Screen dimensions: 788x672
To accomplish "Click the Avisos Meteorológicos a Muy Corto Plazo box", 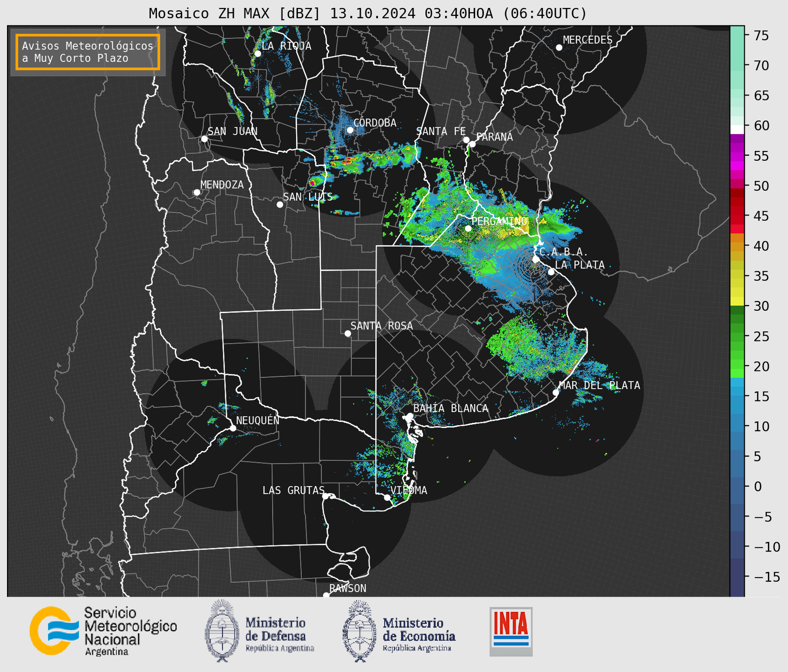I will point(88,52).
